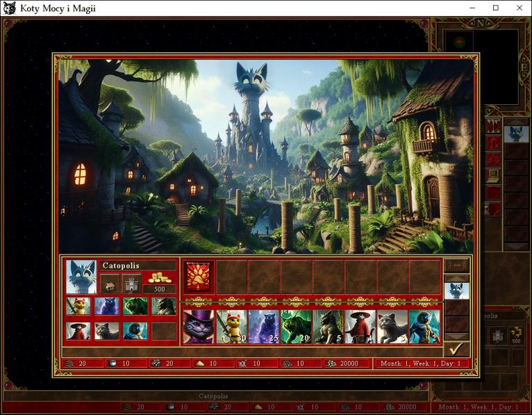The width and height of the screenshot is (532, 415).
Task: Click the Catopolis town portrait
Action: click(81, 276)
